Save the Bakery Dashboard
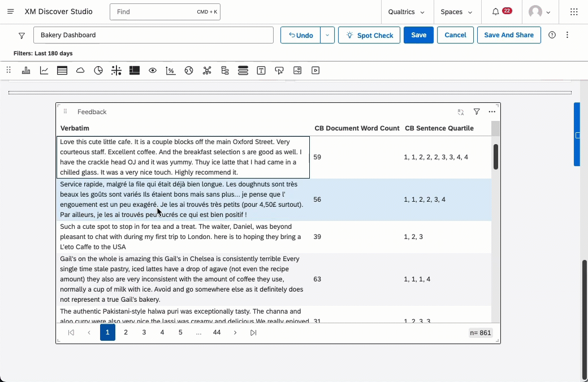The image size is (588, 382). point(418,34)
